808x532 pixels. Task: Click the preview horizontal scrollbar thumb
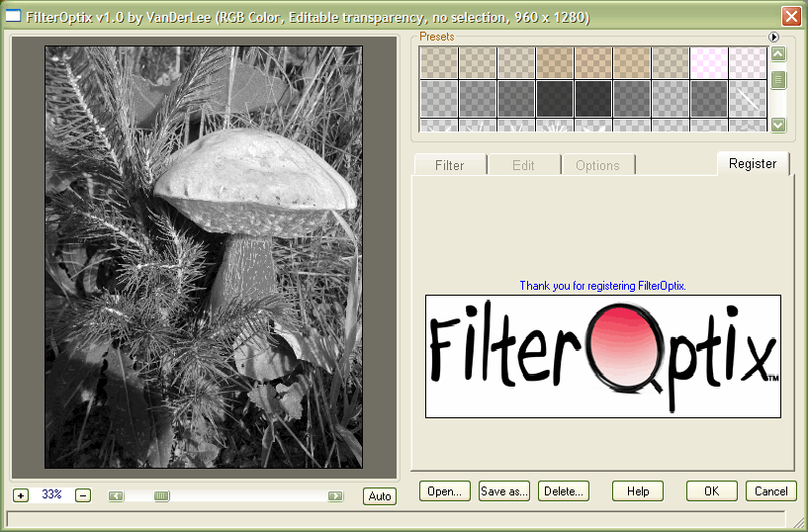point(161,496)
